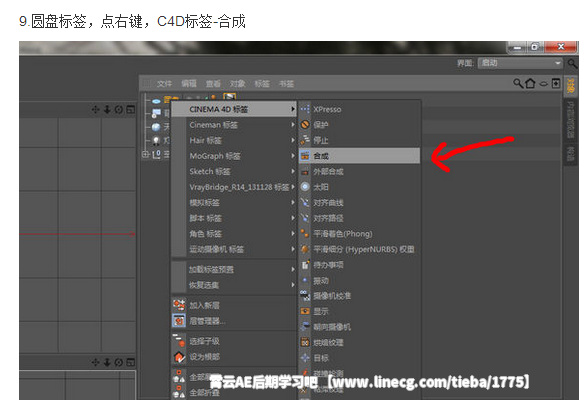Viewport: 580px width, 401px height.
Task: Select the 目标 target tag entry
Action: [359, 358]
